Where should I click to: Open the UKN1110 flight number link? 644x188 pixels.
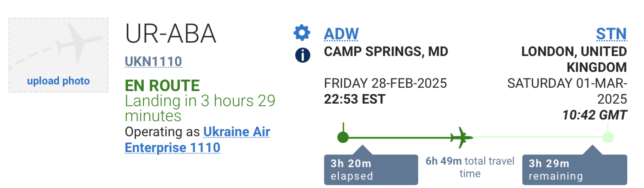coord(153,61)
